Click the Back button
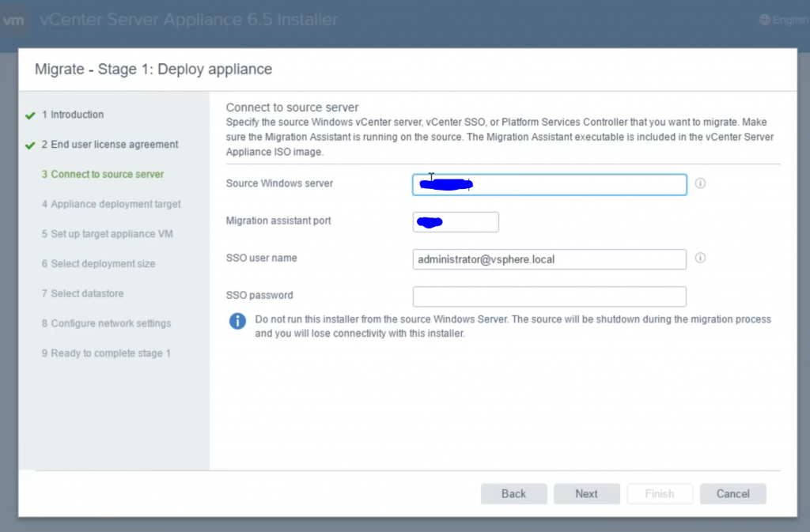Screen dimensions: 810x532 (x=513, y=494)
